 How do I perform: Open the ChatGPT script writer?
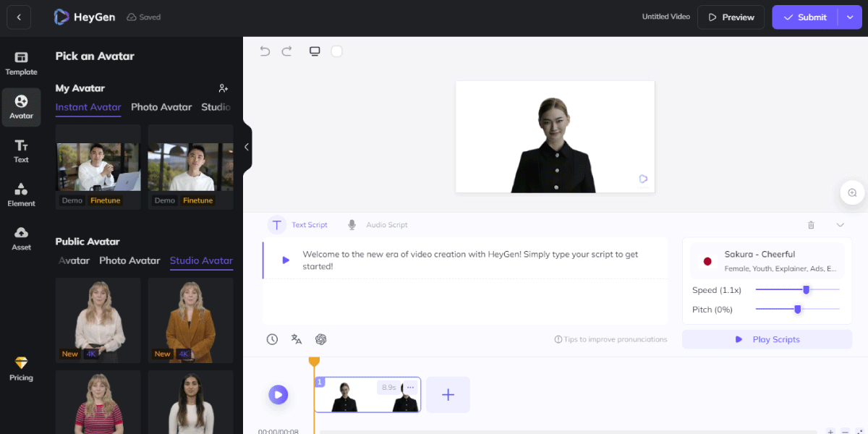[321, 339]
